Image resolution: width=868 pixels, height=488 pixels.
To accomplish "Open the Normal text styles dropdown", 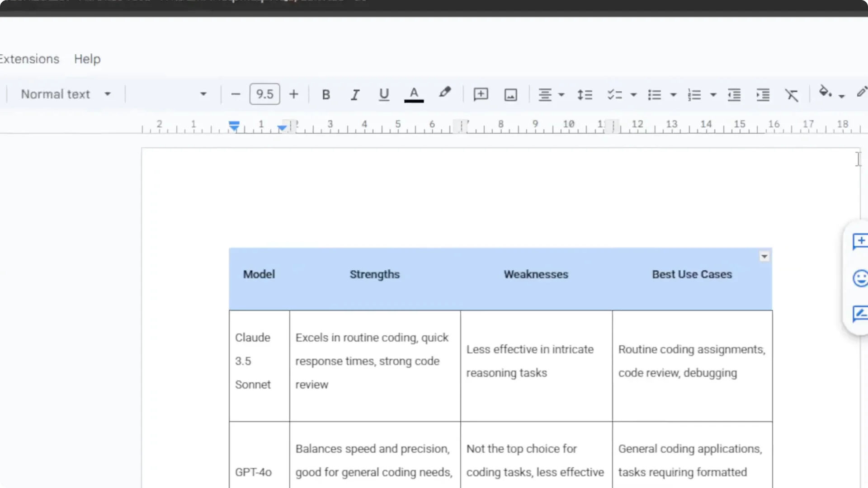I will tap(66, 94).
